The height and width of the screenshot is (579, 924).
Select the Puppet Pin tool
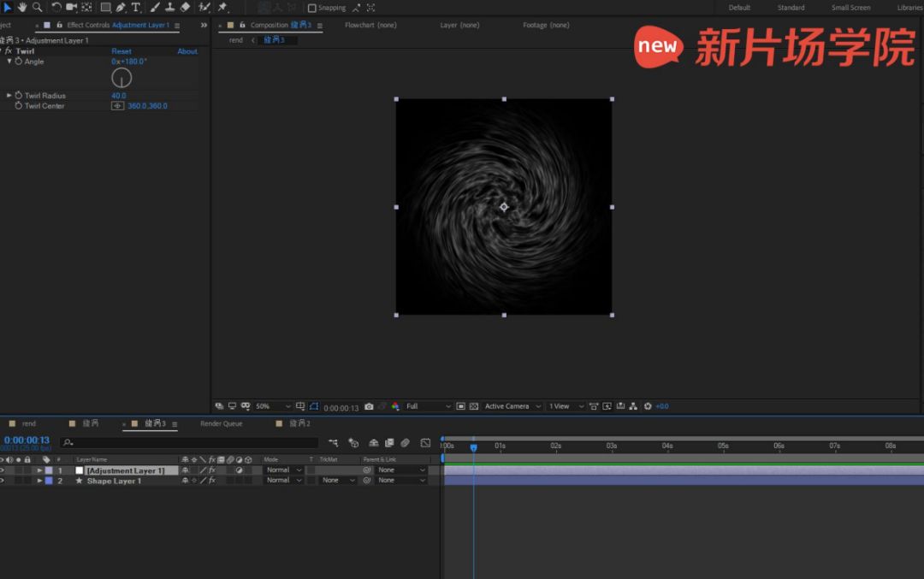(223, 7)
